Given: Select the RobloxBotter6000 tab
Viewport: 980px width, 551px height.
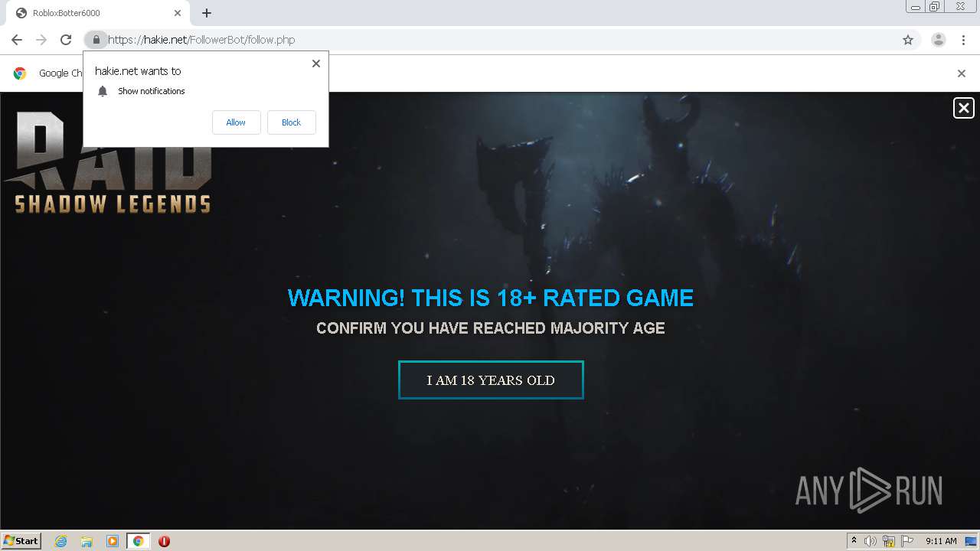Looking at the screenshot, I should click(100, 13).
